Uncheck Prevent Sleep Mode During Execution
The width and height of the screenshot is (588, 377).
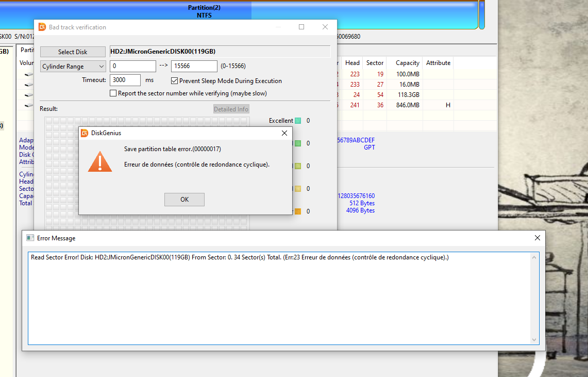pyautogui.click(x=175, y=81)
